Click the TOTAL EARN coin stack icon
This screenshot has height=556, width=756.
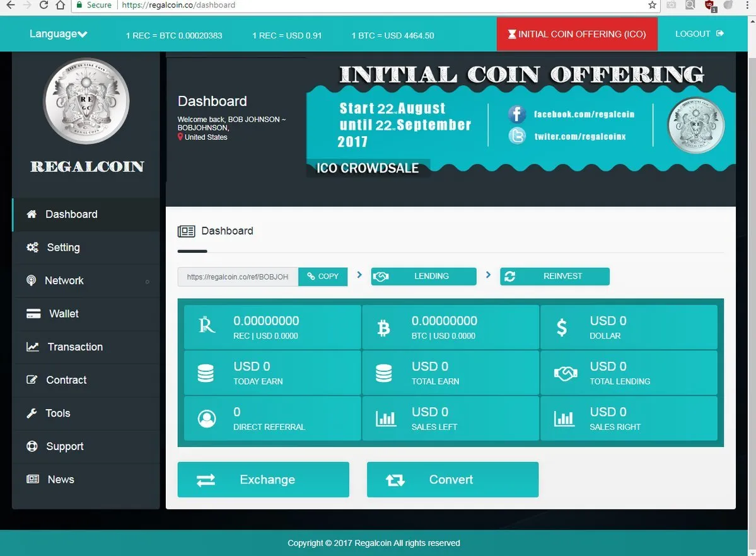pyautogui.click(x=383, y=373)
